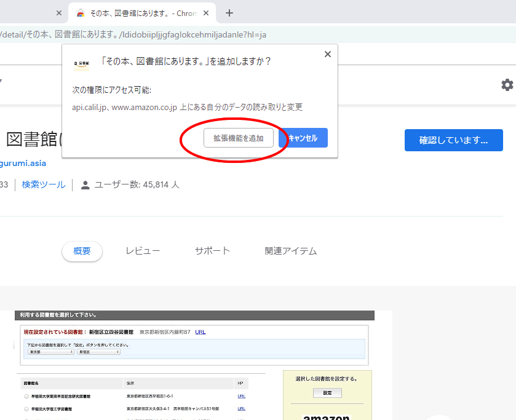The image size is (516, 420).
Task: Close the その本、図書館にあります。 tab
Action: (206, 13)
